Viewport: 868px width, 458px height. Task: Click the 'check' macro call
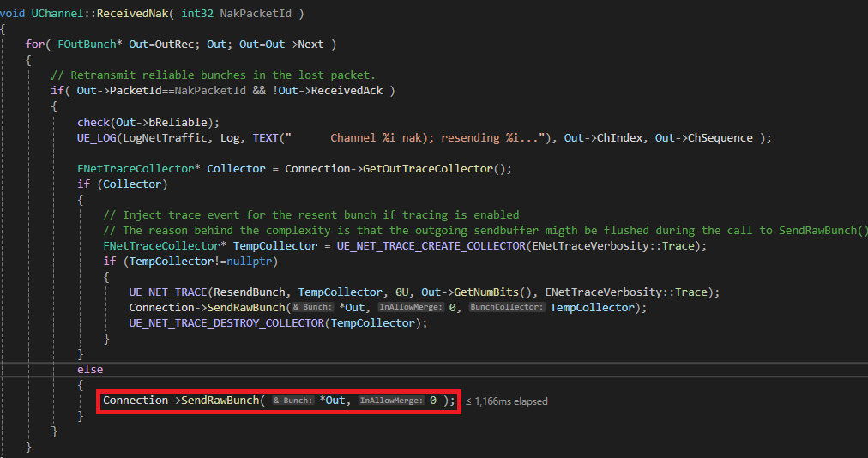point(93,123)
